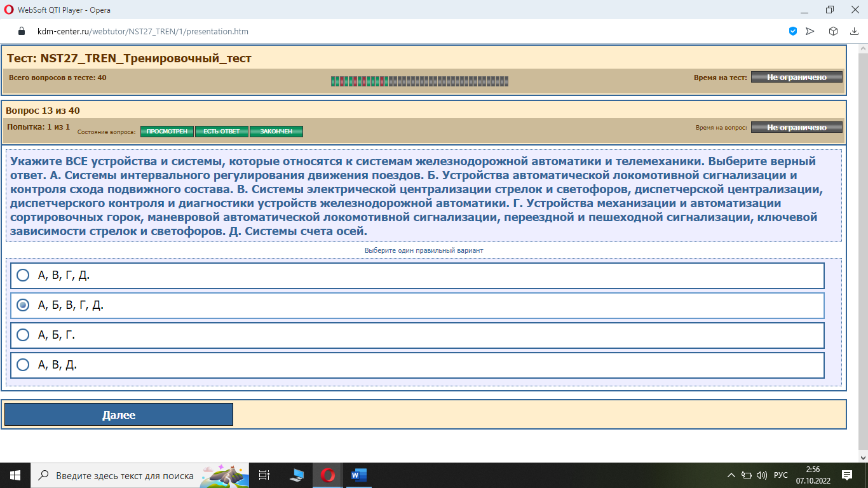The width and height of the screenshot is (868, 488).
Task: Open Task View on the taskbar
Action: click(x=264, y=475)
